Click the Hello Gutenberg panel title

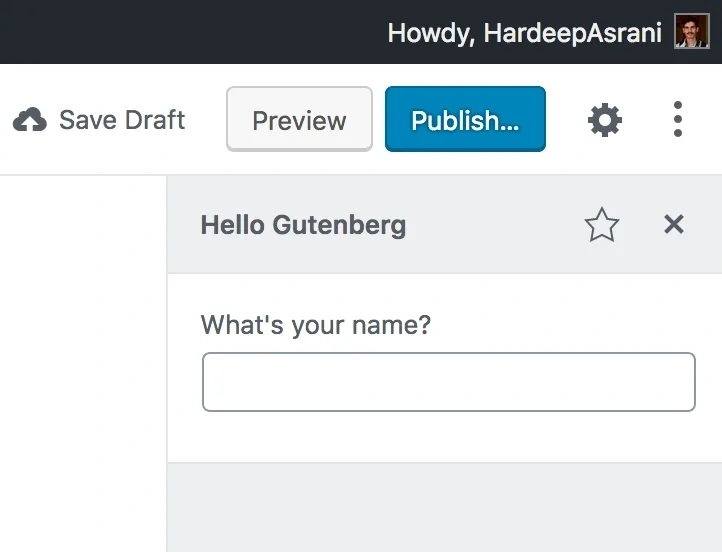click(x=303, y=225)
